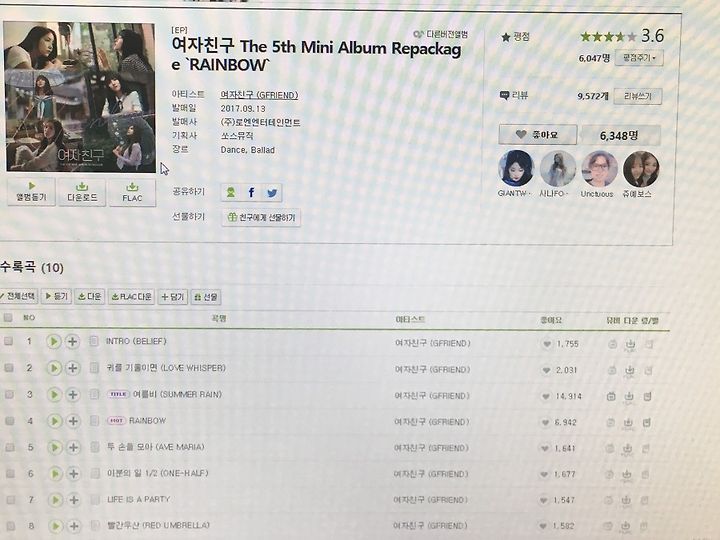720x540 pixels.
Task: Add RAINBOW track with plus icon
Action: [73, 421]
